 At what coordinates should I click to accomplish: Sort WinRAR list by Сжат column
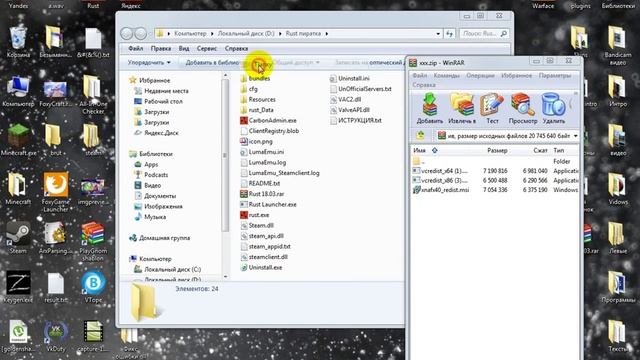[x=540, y=150]
